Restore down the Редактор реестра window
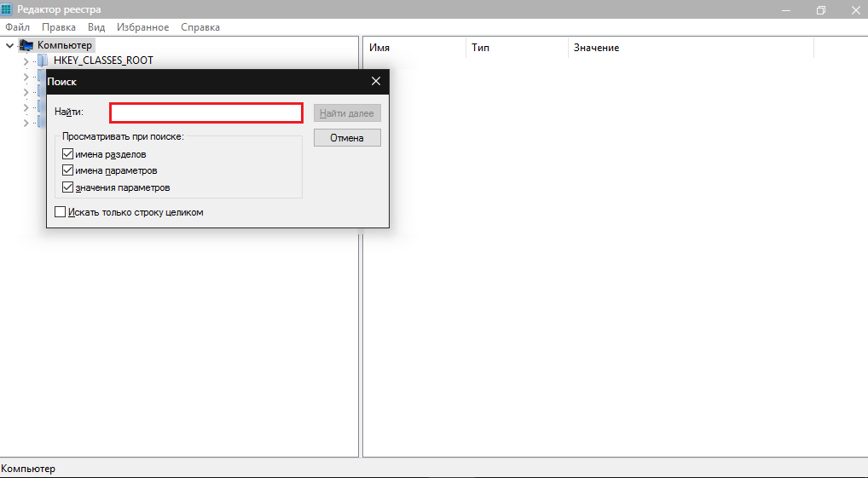This screenshot has width=868, height=478. 821,10
